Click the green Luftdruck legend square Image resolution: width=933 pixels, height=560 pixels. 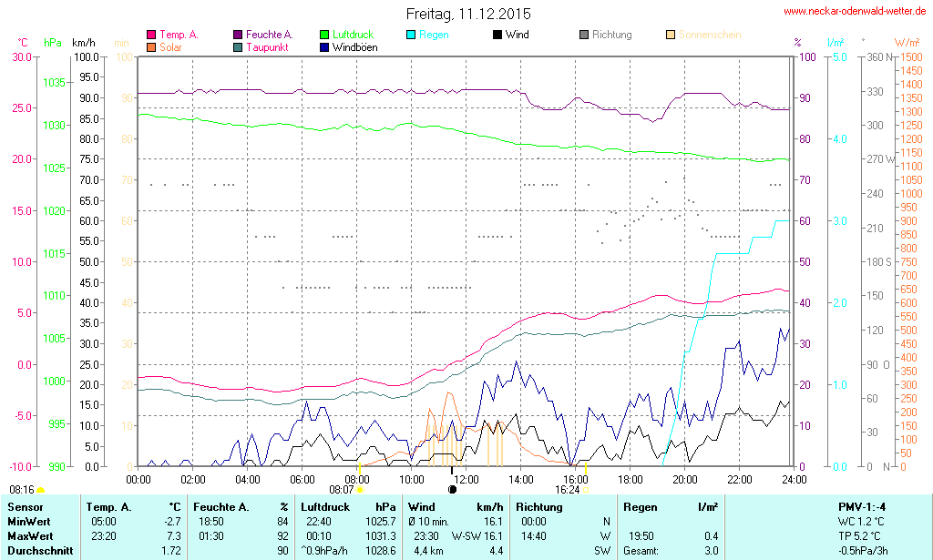tap(324, 36)
